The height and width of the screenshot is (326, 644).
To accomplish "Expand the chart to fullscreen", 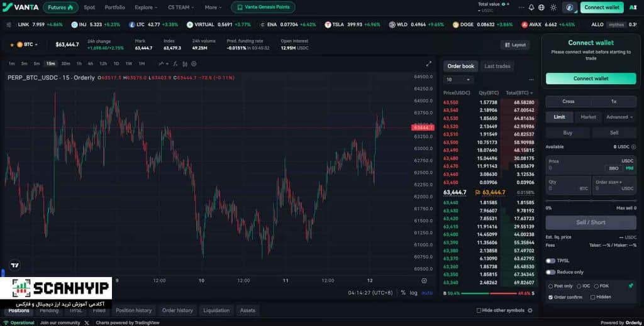I will [428, 64].
